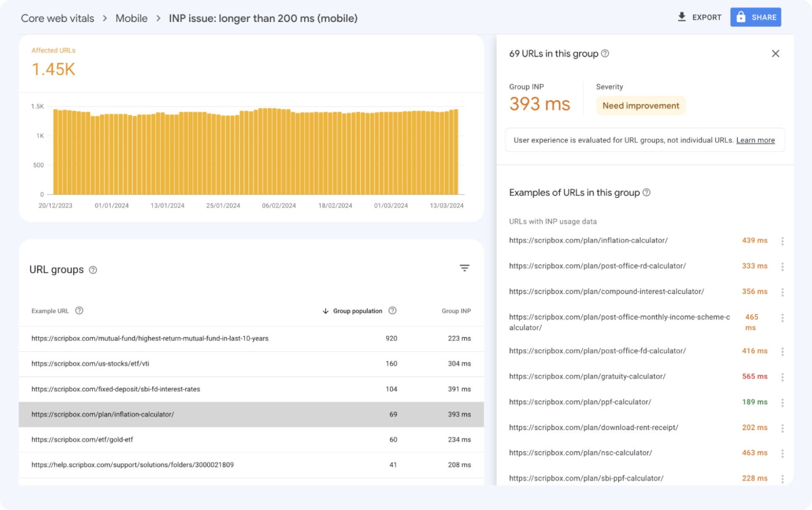Click the 920 population cell
This screenshot has height=510, width=812.
391,338
